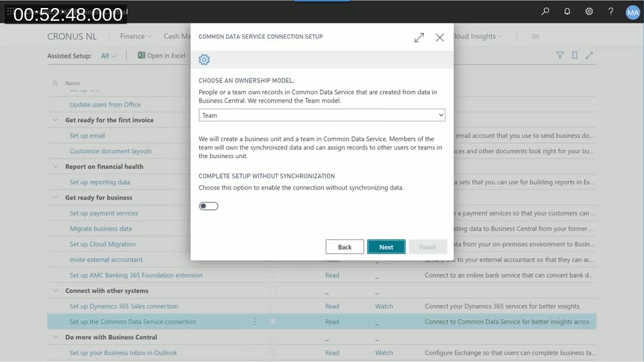Image resolution: width=644 pixels, height=362 pixels.
Task: Close the Common Data Service setup dialog
Action: (440, 38)
